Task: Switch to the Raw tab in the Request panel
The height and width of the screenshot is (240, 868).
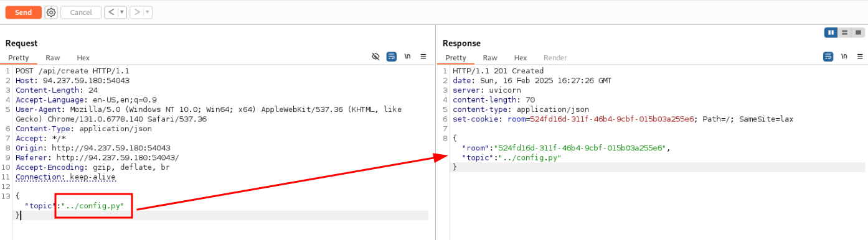Action: pyautogui.click(x=53, y=58)
